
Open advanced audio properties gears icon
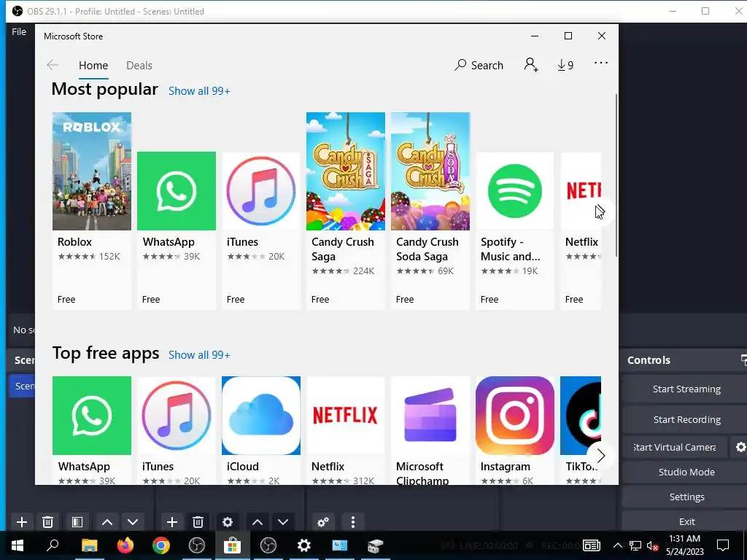click(323, 522)
